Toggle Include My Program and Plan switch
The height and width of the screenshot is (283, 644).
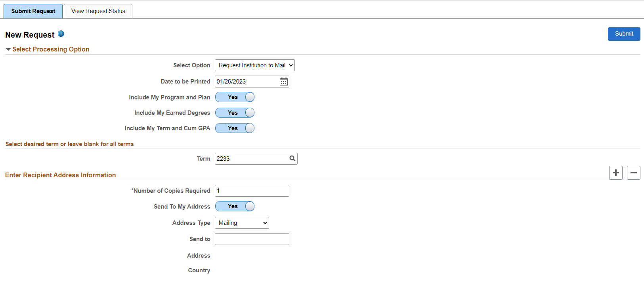click(235, 97)
